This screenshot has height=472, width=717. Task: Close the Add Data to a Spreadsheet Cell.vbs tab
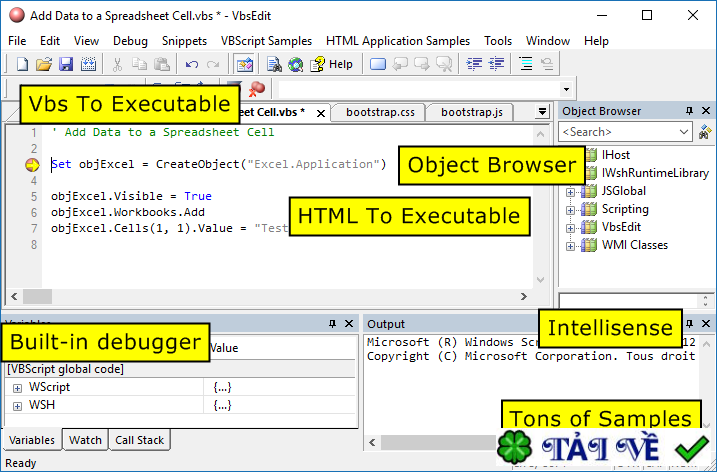(321, 113)
